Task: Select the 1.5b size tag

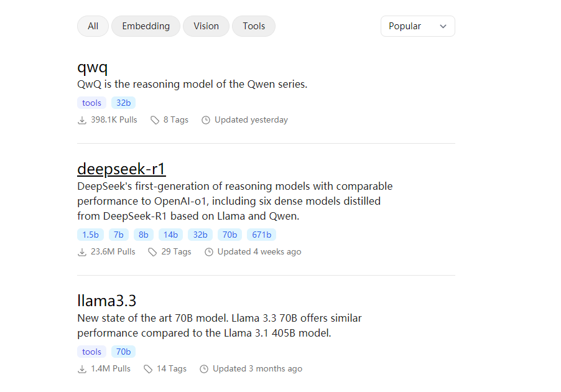Action: click(91, 235)
